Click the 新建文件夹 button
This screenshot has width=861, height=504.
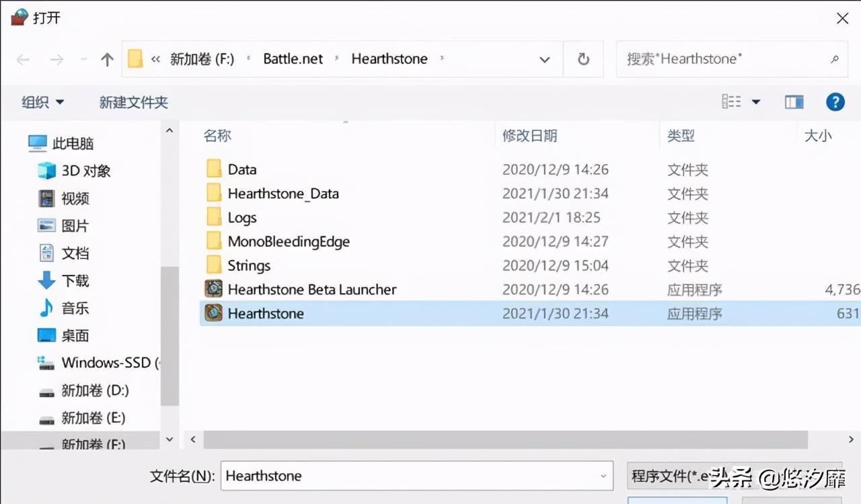[x=134, y=102]
